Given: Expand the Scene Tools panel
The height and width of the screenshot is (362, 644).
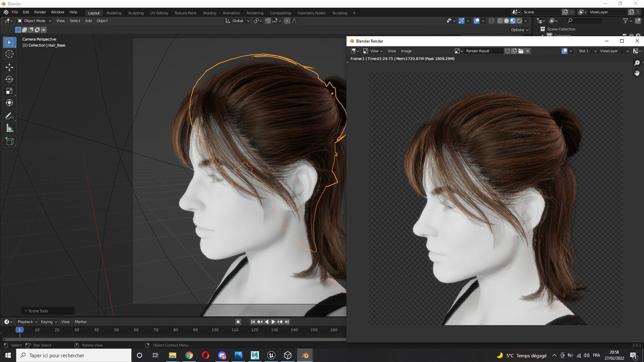Looking at the screenshot, I should point(48,311).
